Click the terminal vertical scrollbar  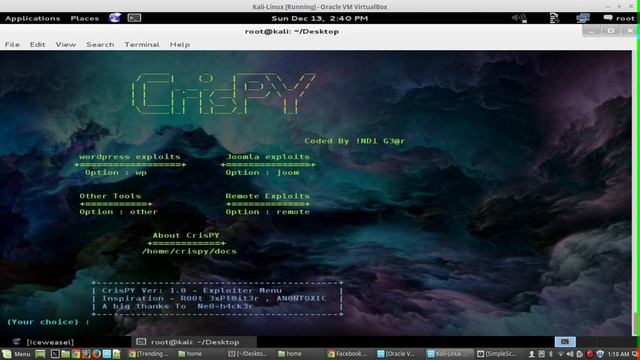(635, 193)
